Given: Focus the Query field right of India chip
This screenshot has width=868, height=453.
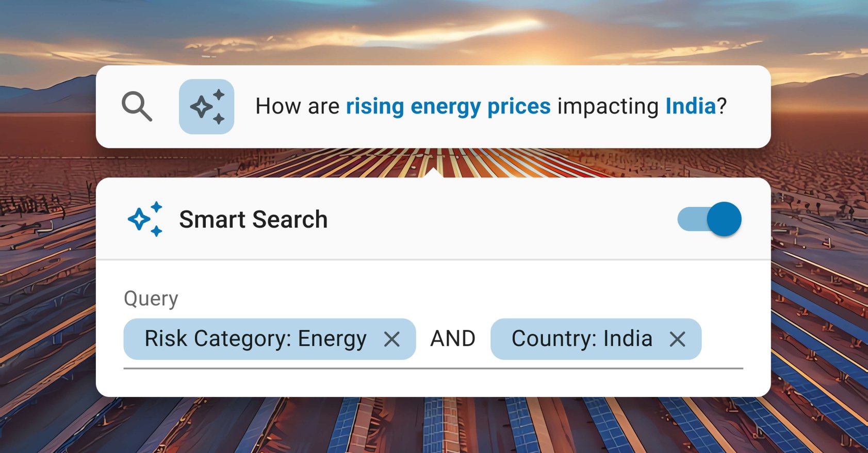Looking at the screenshot, I should [722, 339].
